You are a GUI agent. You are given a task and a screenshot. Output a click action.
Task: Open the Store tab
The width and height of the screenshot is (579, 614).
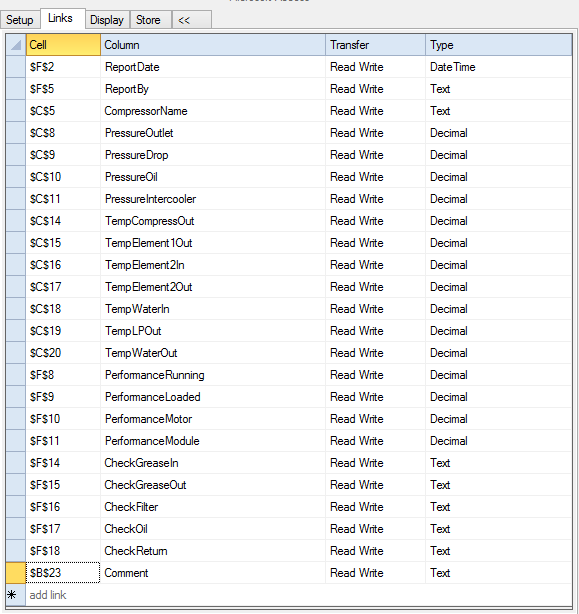click(x=151, y=20)
